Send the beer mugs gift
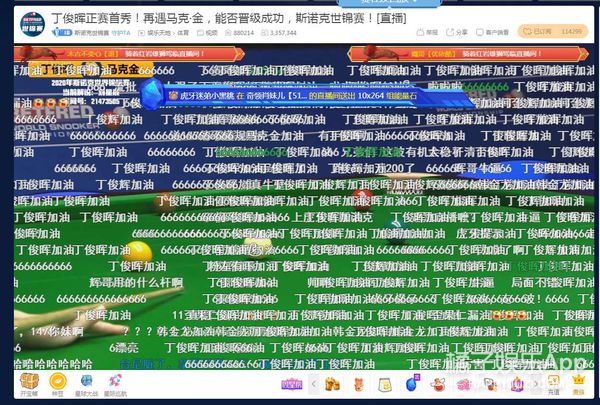This screenshot has width=600, height=405. point(332,384)
